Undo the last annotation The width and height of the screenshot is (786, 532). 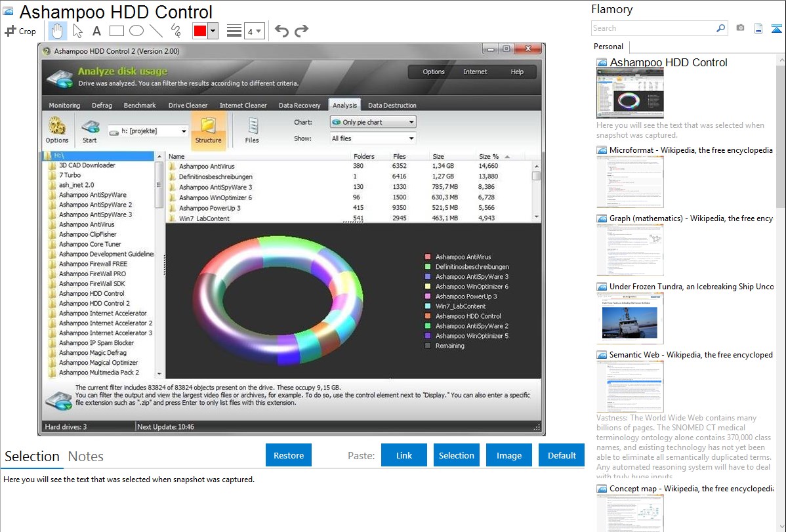pyautogui.click(x=281, y=31)
